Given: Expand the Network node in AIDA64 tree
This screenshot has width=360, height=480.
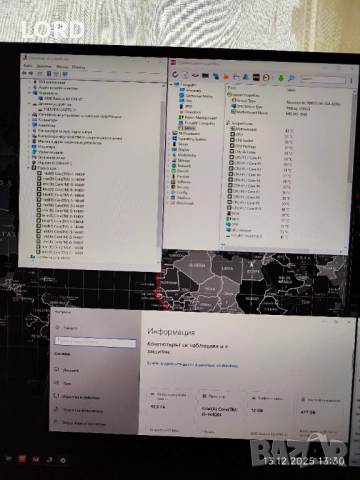Looking at the screenshot, I should pos(169,165).
